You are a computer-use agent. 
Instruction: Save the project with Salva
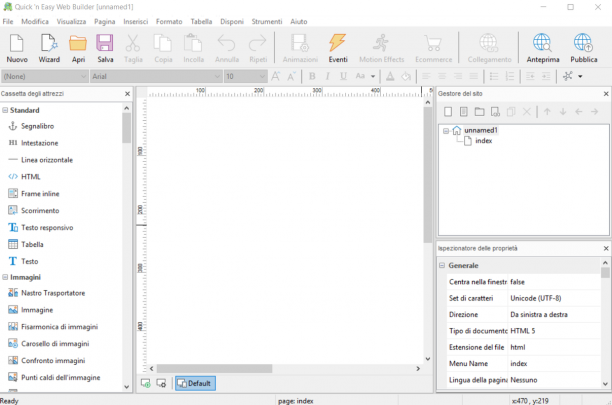coord(105,48)
